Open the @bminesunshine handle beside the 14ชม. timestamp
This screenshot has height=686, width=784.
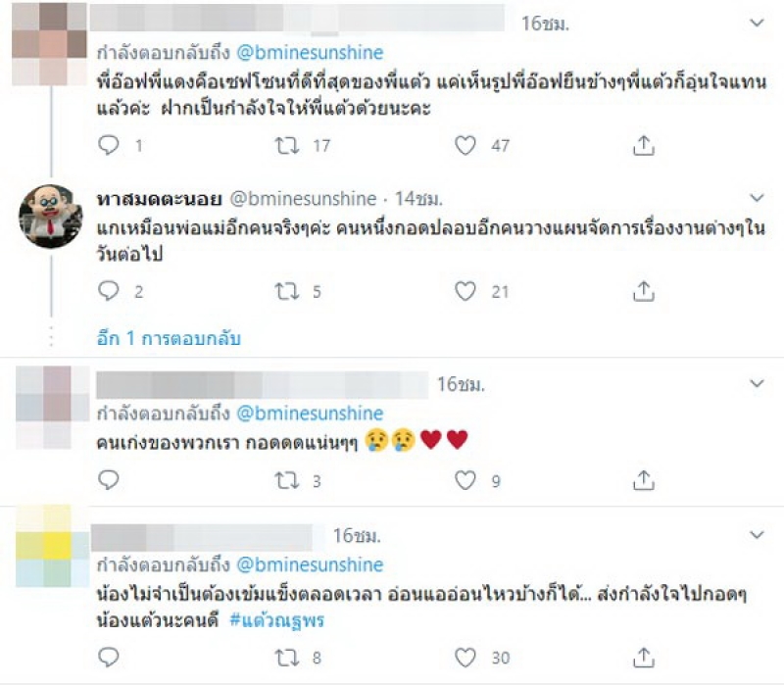click(303, 199)
